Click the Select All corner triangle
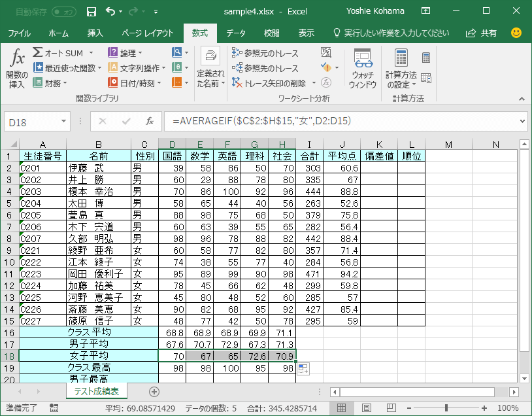This screenshot has width=532, height=416. pos(13,145)
